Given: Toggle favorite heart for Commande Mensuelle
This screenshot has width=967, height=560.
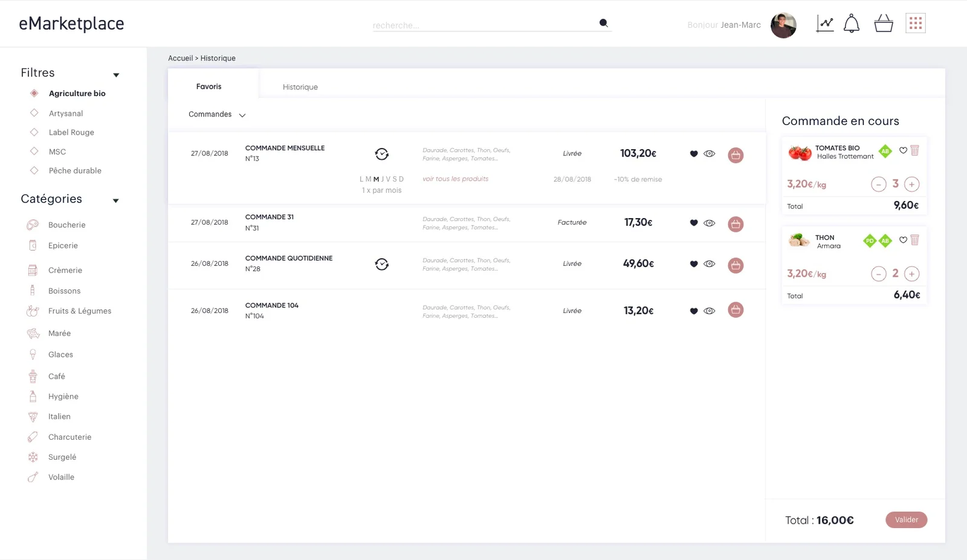Looking at the screenshot, I should pos(694,153).
